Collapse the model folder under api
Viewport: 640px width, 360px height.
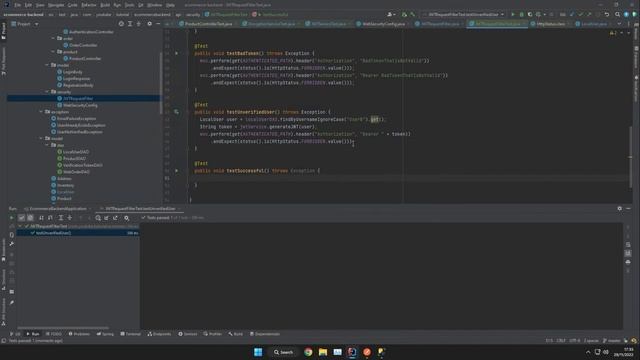point(47,65)
